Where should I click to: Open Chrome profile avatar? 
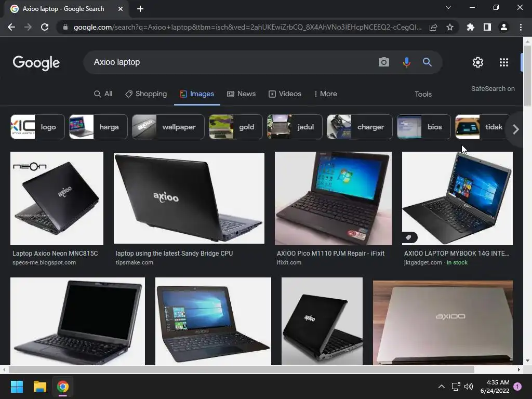(x=504, y=27)
